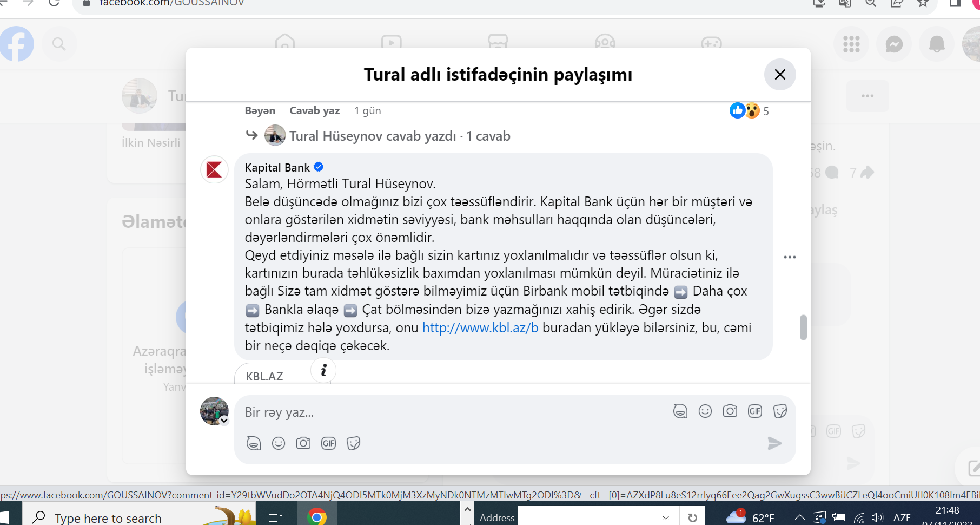Click the bottom-row avatar sticker icon
Screen dimensions: 980x525
click(x=254, y=443)
